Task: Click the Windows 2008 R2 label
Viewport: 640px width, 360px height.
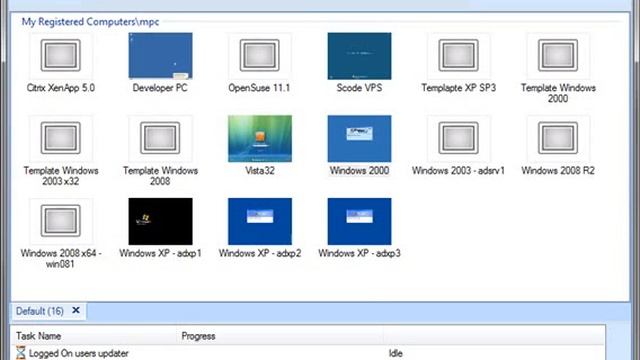Action: [x=558, y=171]
